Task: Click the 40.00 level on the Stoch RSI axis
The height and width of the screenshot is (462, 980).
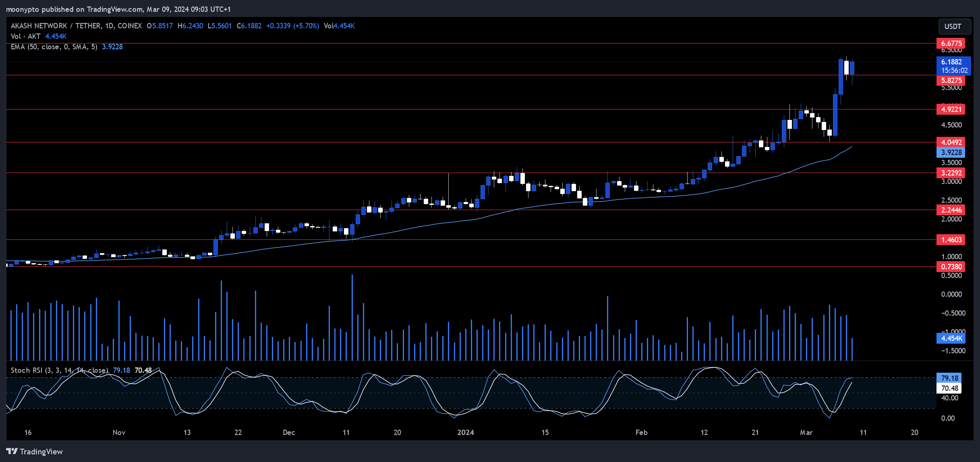Action: coord(949,398)
